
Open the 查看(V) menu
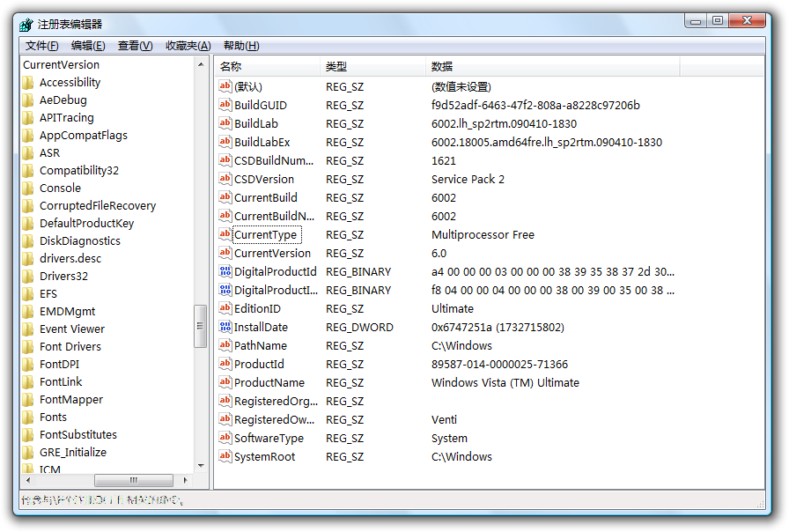click(x=135, y=46)
